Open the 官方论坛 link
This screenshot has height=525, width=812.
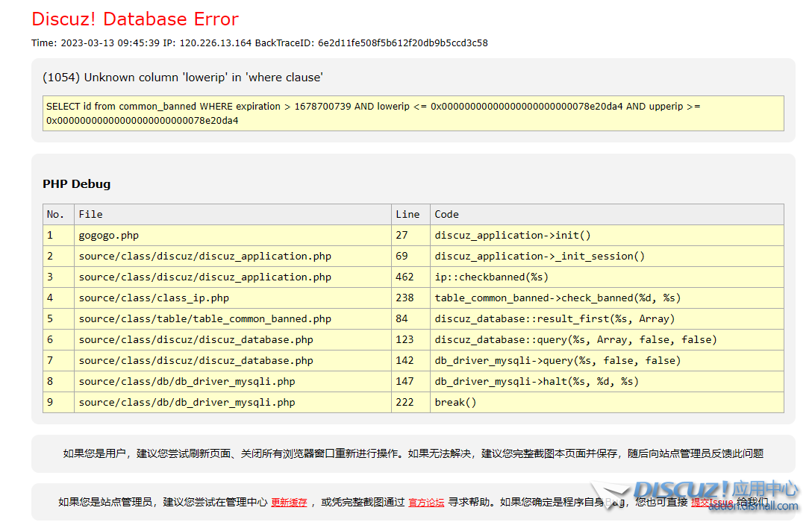point(425,502)
